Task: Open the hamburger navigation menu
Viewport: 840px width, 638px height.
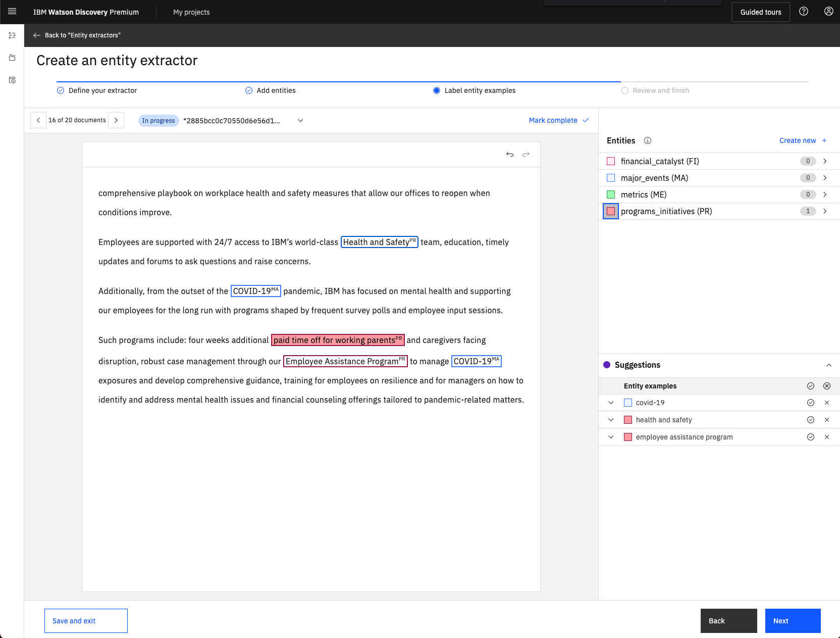Action: pos(12,12)
